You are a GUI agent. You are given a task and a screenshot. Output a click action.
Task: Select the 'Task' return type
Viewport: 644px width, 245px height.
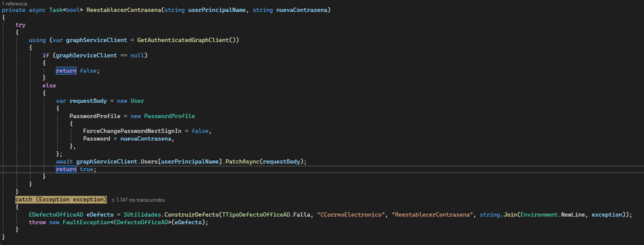(x=55, y=10)
